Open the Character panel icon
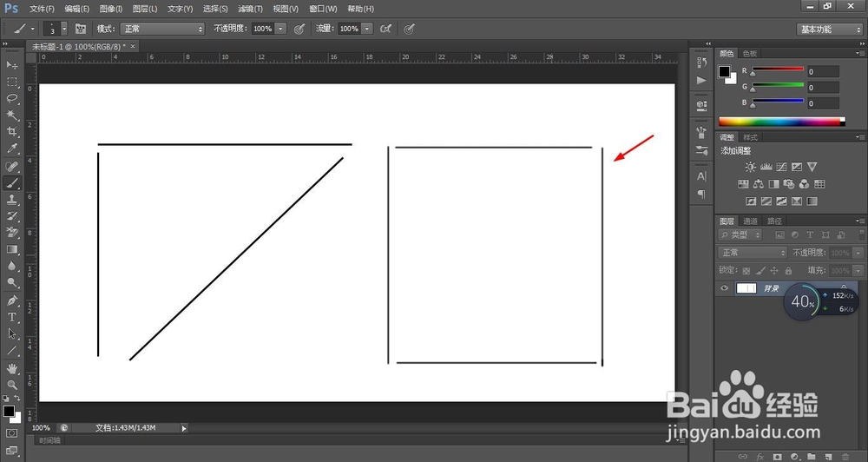Image resolution: width=868 pixels, height=462 pixels. click(701, 176)
